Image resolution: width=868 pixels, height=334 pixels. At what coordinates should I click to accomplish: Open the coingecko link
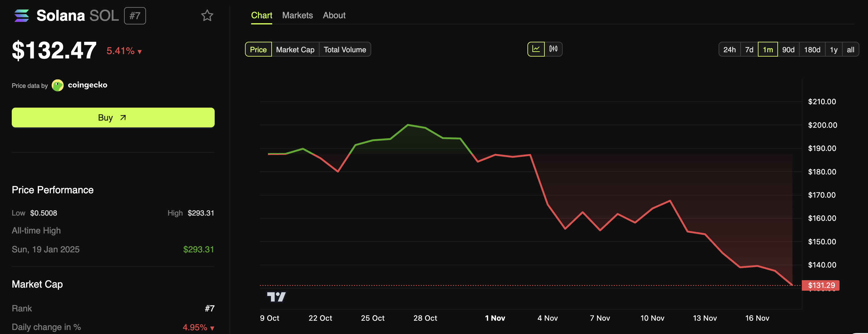(x=87, y=85)
